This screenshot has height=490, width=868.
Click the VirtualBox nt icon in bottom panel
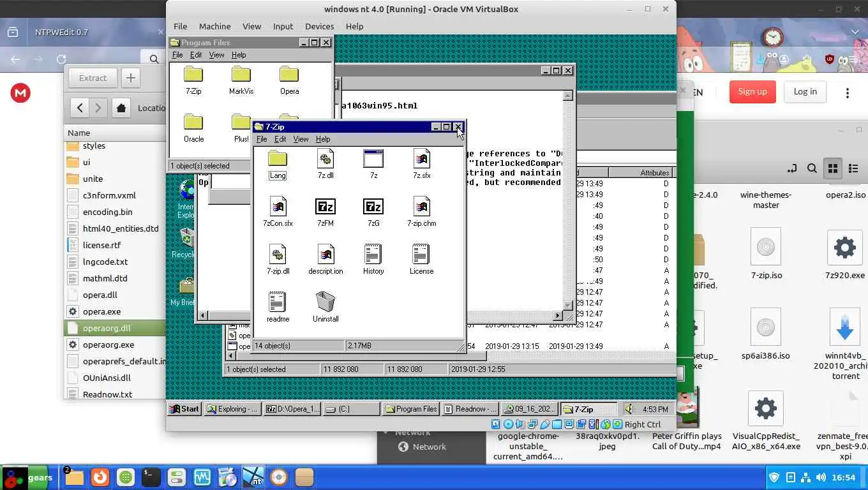point(253,477)
